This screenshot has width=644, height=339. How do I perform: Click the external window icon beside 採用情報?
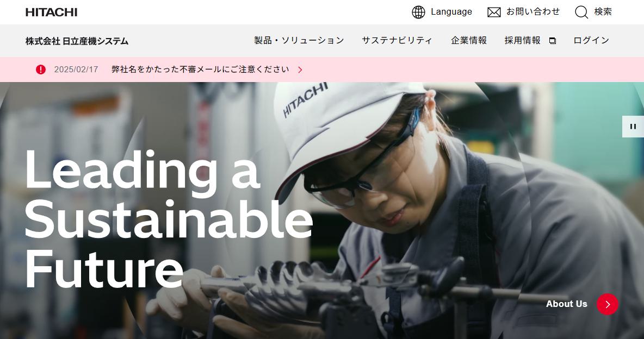pyautogui.click(x=553, y=41)
